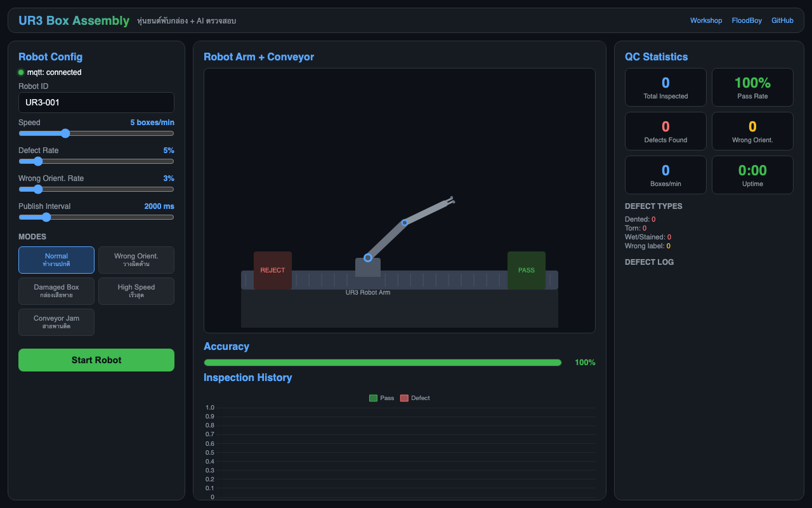Image resolution: width=812 pixels, height=508 pixels.
Task: Open the FloodBoy link
Action: pyautogui.click(x=747, y=20)
